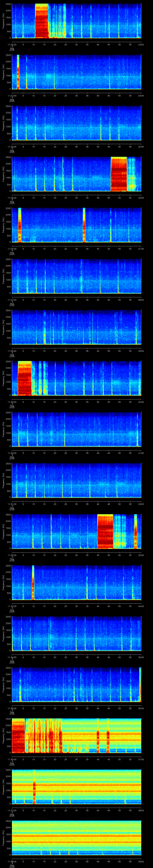The height and width of the screenshot is (868, 153).
Task: Click the 26:00 end time label
Action: pyautogui.click(x=141, y=198)
